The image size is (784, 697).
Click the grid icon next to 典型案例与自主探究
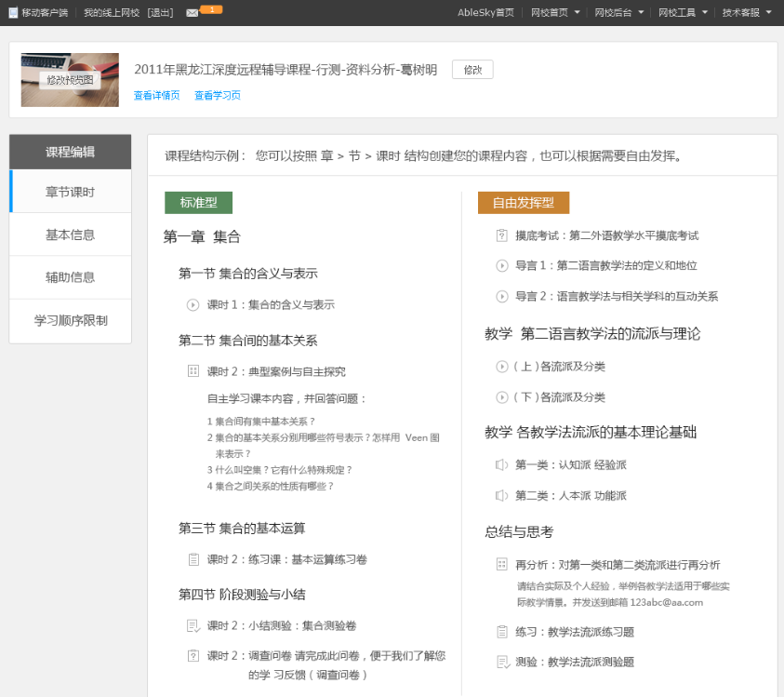click(x=193, y=371)
